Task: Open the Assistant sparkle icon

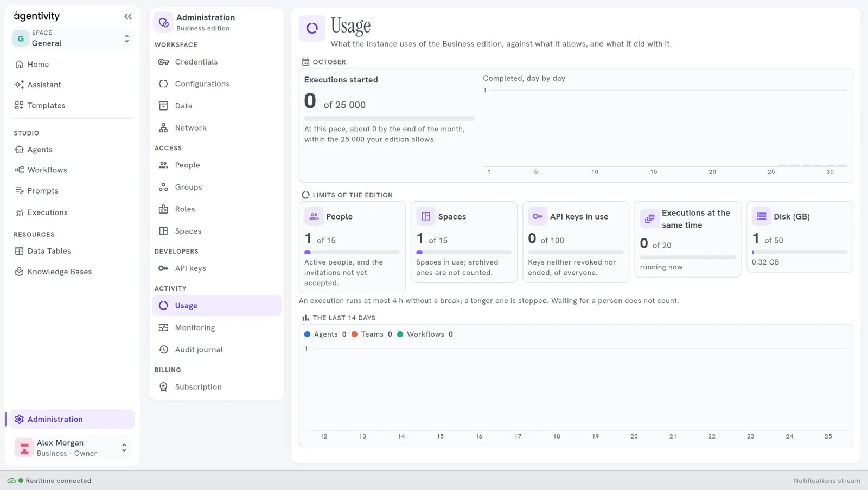Action: [x=19, y=85]
